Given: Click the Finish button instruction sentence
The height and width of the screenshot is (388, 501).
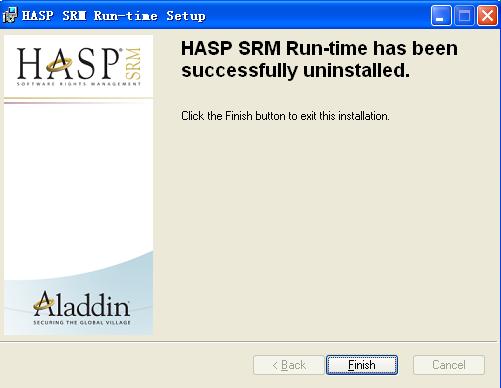Looking at the screenshot, I should (285, 116).
